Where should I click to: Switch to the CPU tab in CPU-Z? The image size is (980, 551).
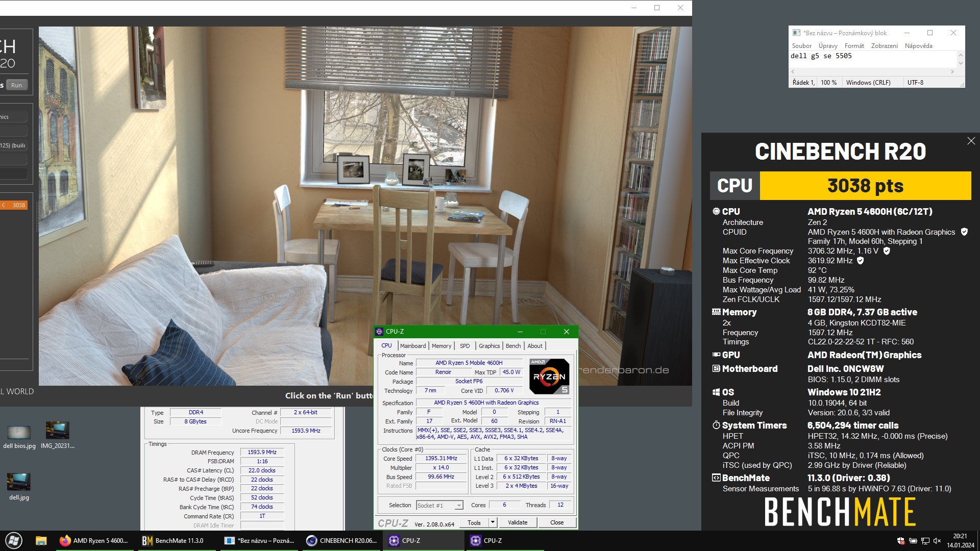point(387,345)
